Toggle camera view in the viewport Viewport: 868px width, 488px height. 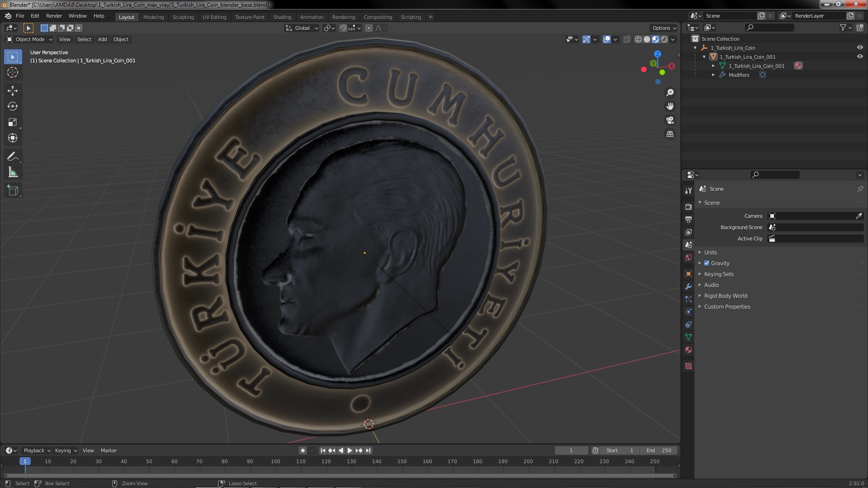pyautogui.click(x=670, y=120)
